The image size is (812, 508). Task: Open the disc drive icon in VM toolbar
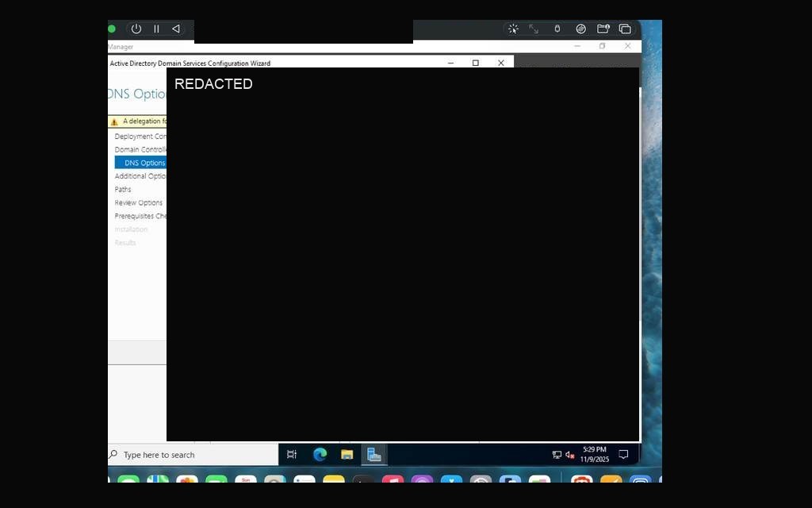(x=581, y=29)
